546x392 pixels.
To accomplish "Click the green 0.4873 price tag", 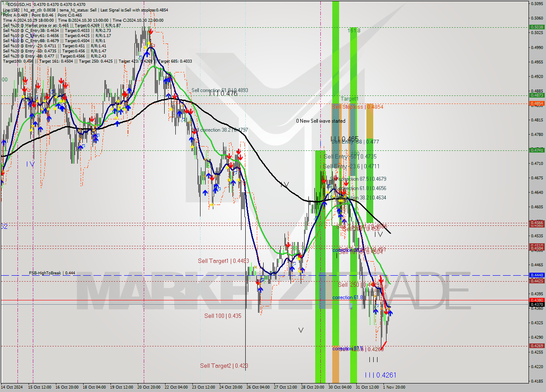I will pos(537,95).
